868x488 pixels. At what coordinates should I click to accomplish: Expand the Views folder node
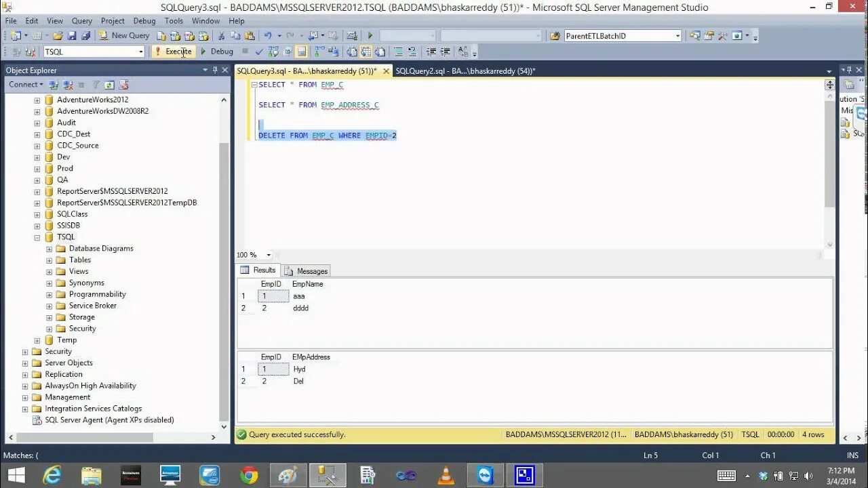click(49, 272)
